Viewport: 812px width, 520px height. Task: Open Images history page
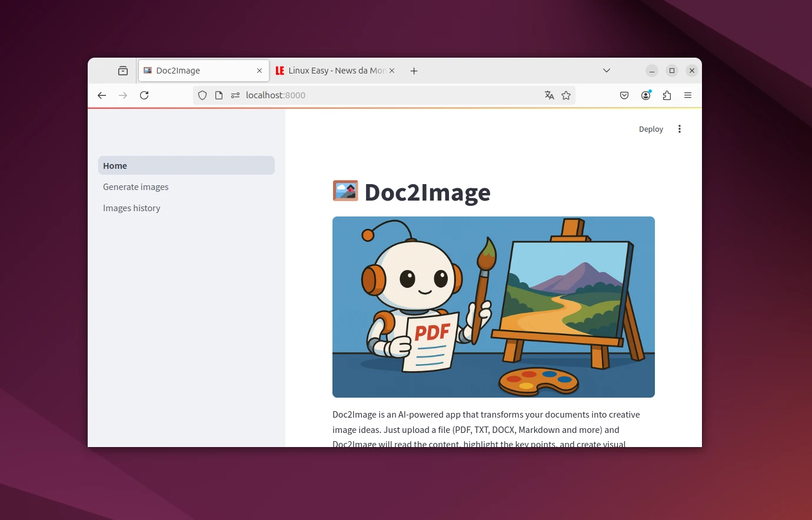pos(131,208)
